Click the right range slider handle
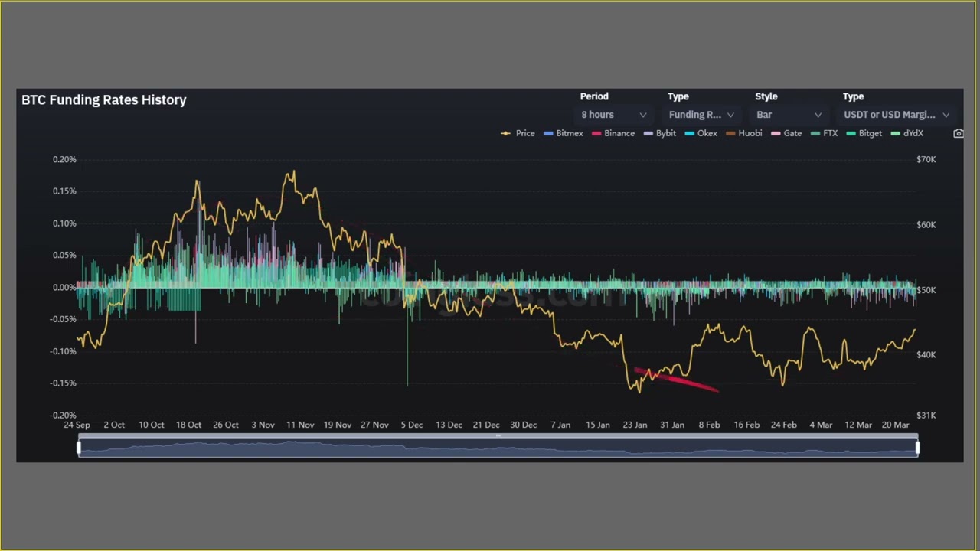The height and width of the screenshot is (551, 980). [x=917, y=447]
